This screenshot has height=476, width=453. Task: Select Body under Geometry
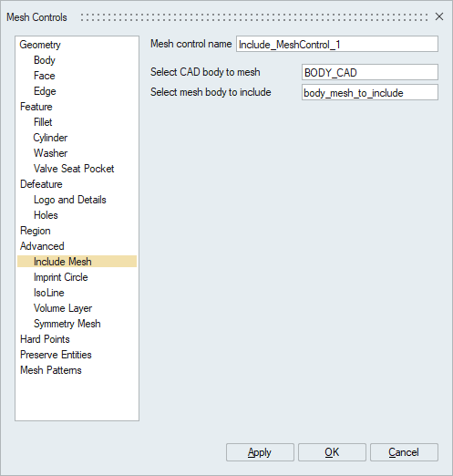coord(45,60)
